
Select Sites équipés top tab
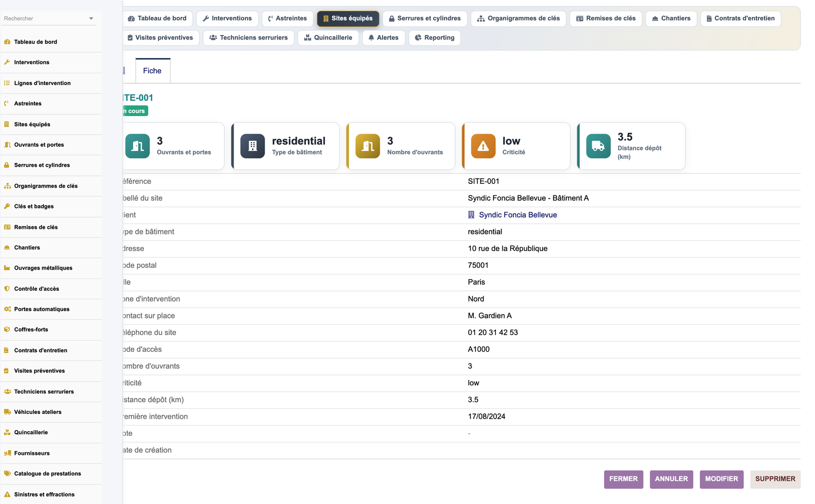pos(348,19)
